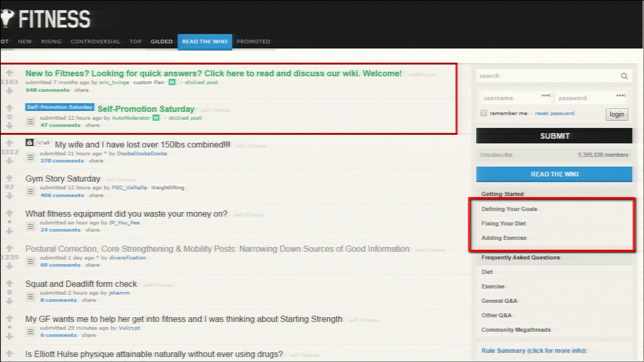Open the TOP tab

[x=135, y=42]
